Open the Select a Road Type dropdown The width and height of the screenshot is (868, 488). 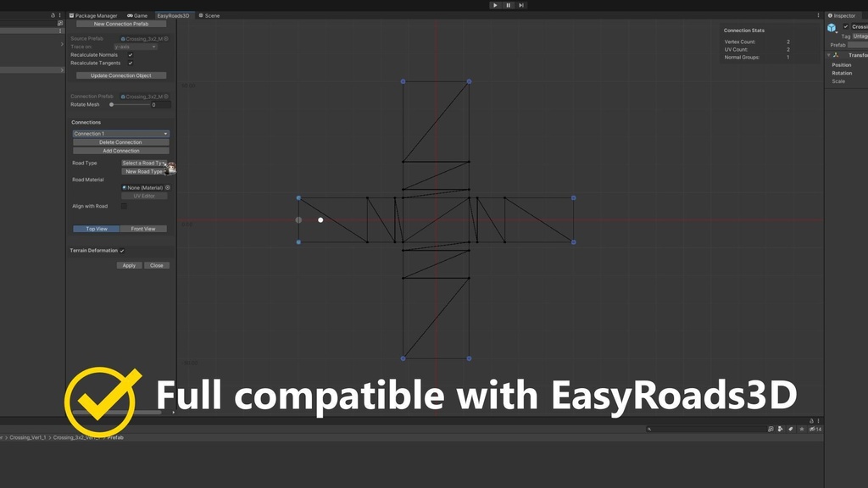coord(144,163)
